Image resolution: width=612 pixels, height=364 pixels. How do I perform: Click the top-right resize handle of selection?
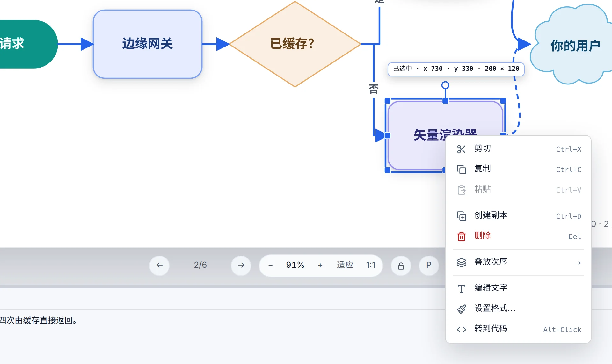(503, 101)
